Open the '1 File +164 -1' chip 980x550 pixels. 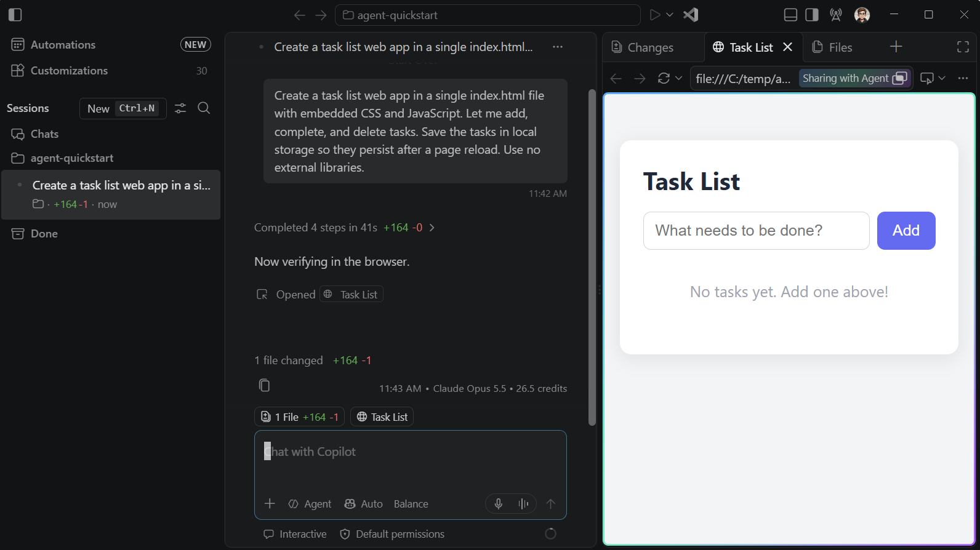pyautogui.click(x=299, y=416)
